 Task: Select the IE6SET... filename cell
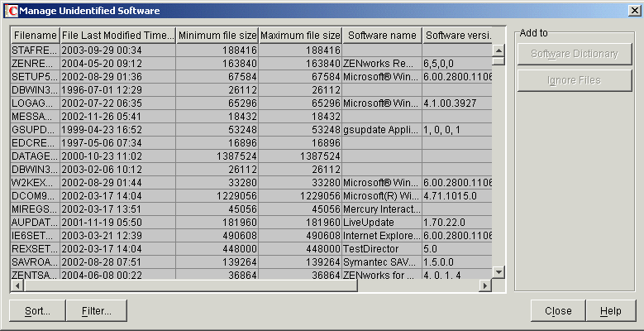[x=36, y=236]
